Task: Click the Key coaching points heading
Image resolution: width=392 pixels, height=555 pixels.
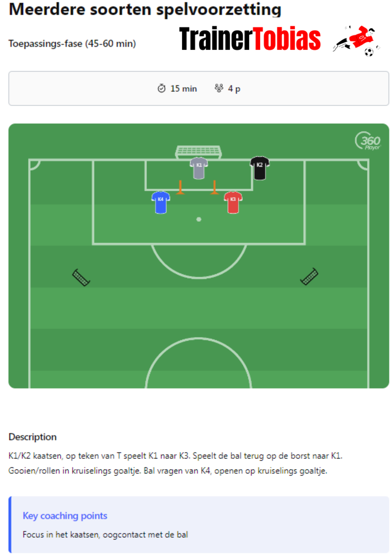Action: coord(65,516)
